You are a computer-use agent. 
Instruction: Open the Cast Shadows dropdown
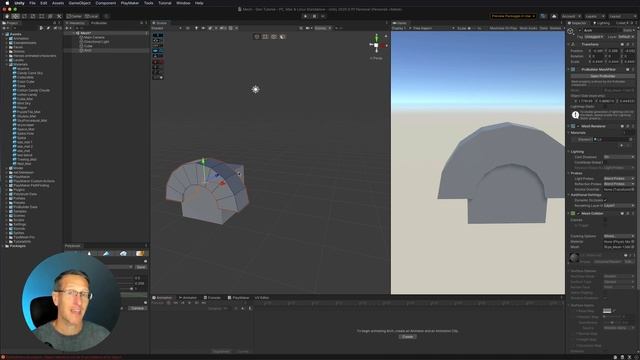619,157
